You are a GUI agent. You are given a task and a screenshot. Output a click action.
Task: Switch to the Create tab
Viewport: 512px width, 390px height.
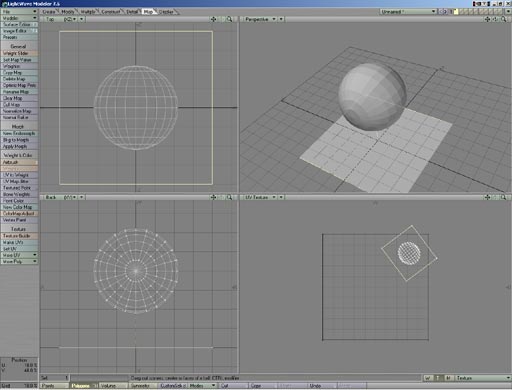[x=49, y=12]
